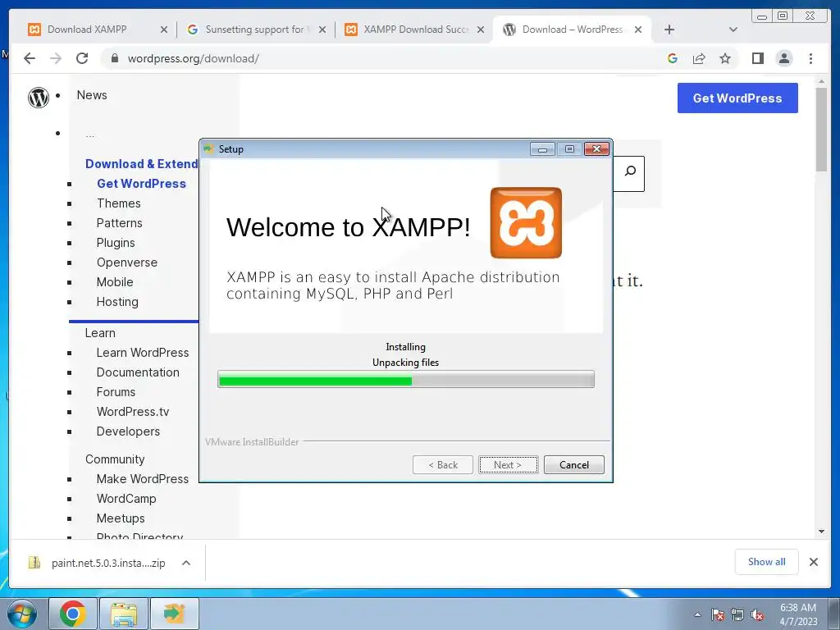
Task: Open the Meetups link
Action: pos(121,518)
